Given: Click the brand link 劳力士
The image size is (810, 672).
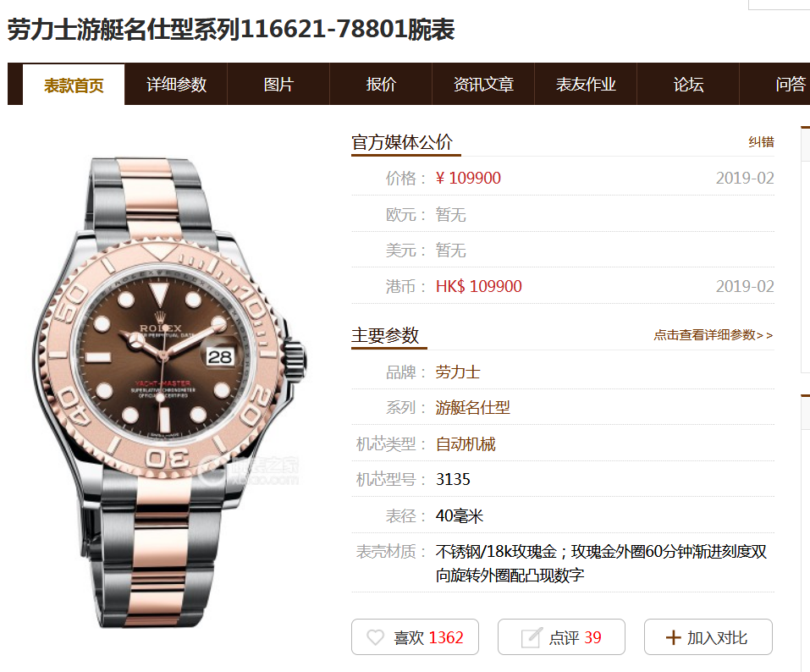Looking at the screenshot, I should (458, 372).
